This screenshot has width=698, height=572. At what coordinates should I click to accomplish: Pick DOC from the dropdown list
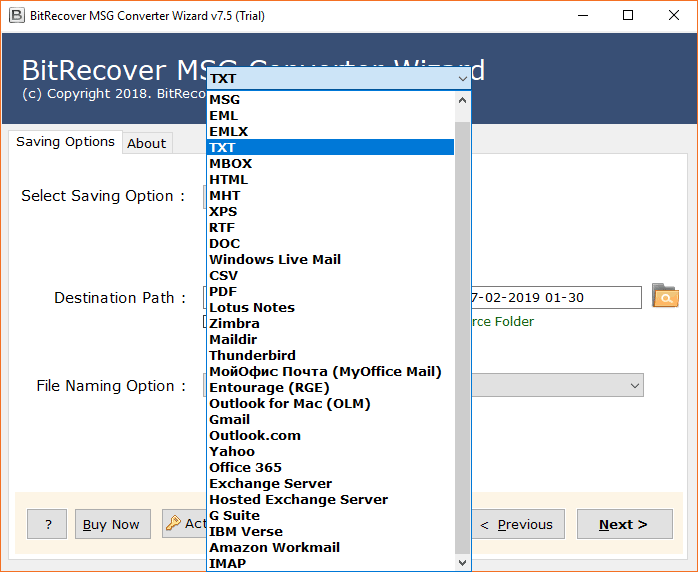pos(330,244)
